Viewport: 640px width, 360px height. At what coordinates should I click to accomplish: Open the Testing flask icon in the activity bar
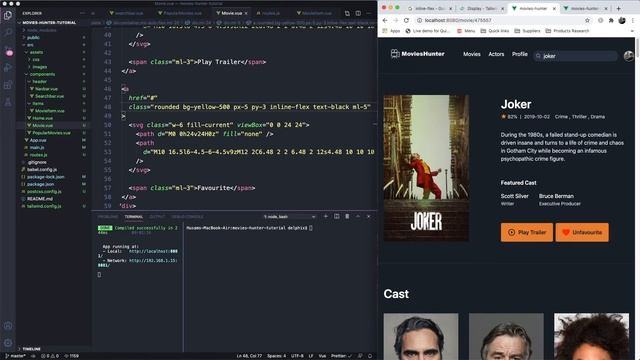[x=8, y=102]
